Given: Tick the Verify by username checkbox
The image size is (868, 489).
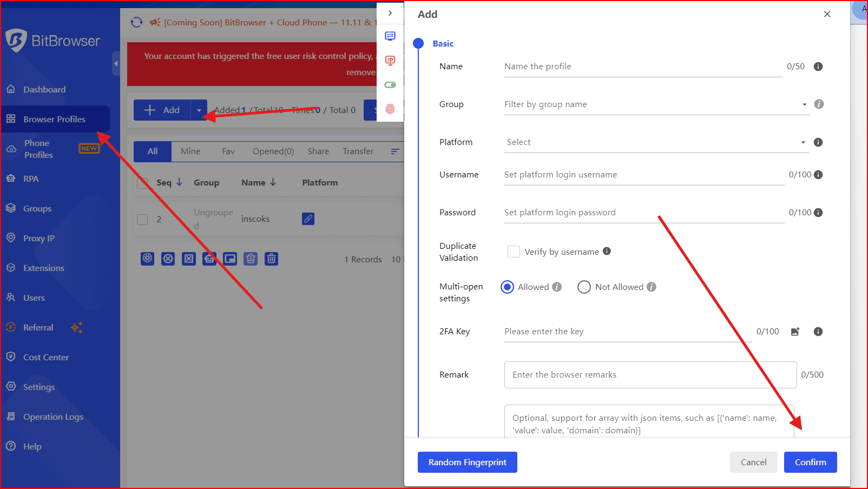Looking at the screenshot, I should pos(514,252).
